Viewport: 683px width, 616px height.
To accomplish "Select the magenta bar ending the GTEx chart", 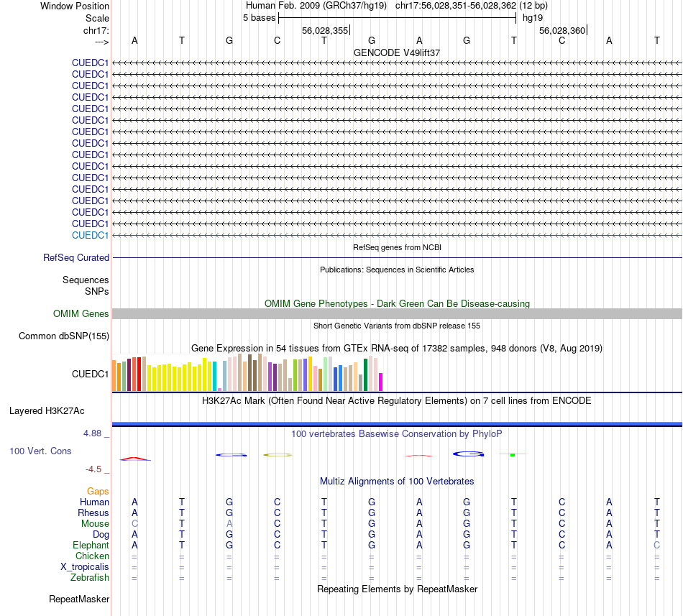I will coord(381,382).
